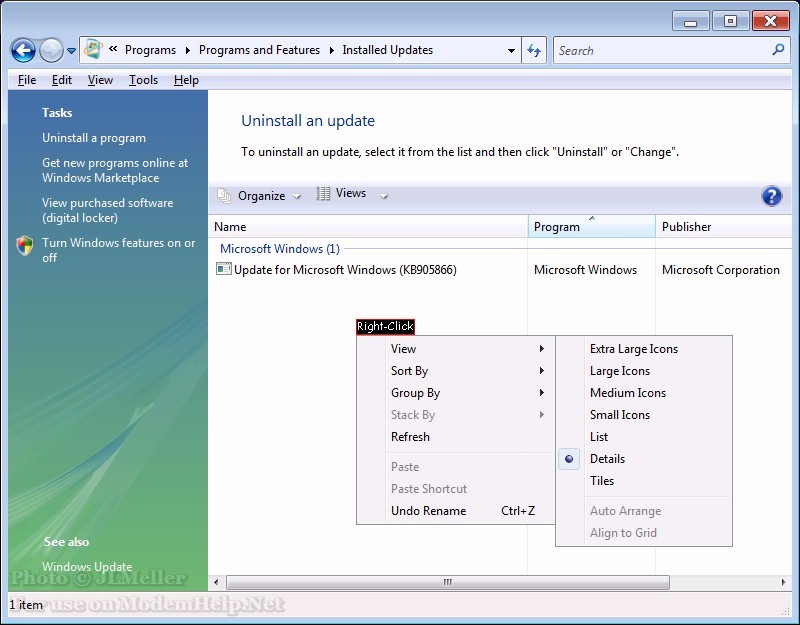The width and height of the screenshot is (800, 625).
Task: Select Update for Microsoft Windows (KB905866)
Action: pos(345,269)
